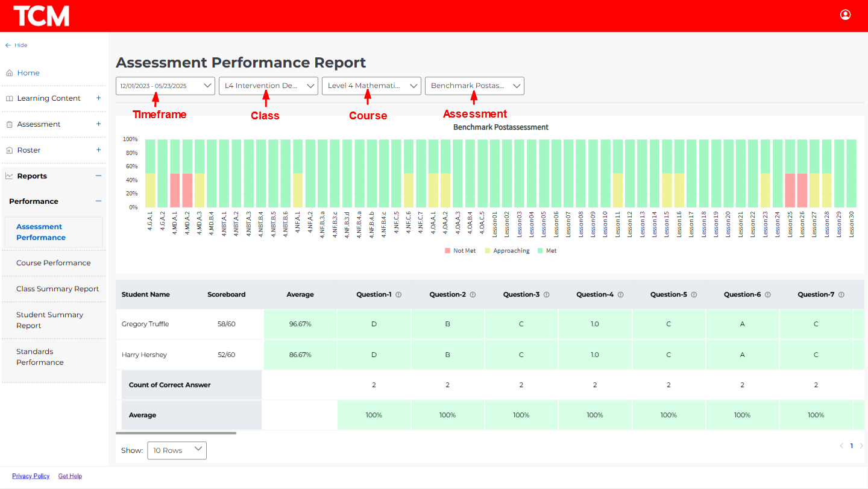Image resolution: width=868 pixels, height=489 pixels.
Task: Toggle the Approaching legend series
Action: point(506,251)
